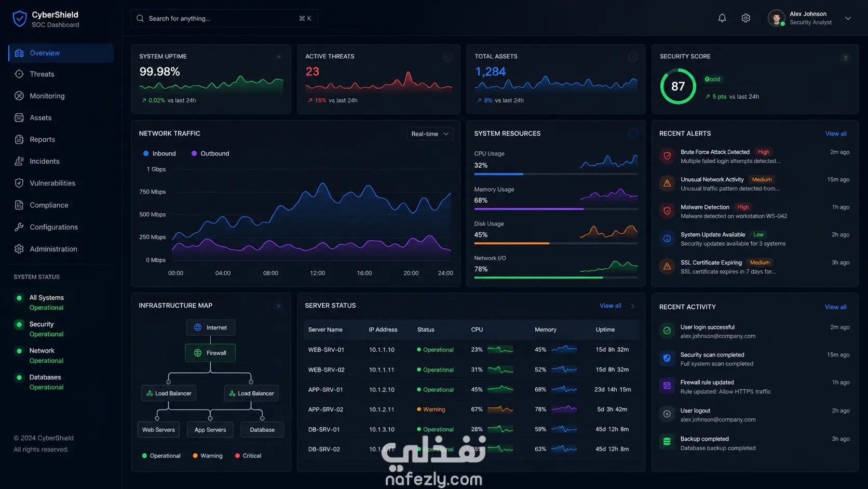868x489 pixels.
Task: Click the icon on System Uptime card corner
Action: click(x=279, y=57)
